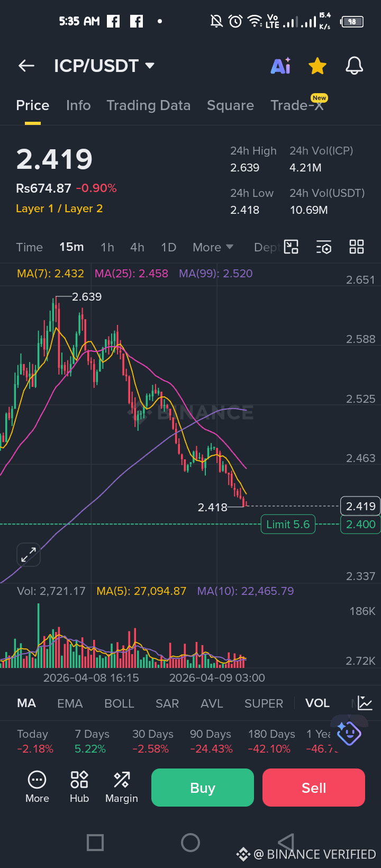Enable the AVL indicator
Screen dimensions: 381x868
(x=212, y=703)
